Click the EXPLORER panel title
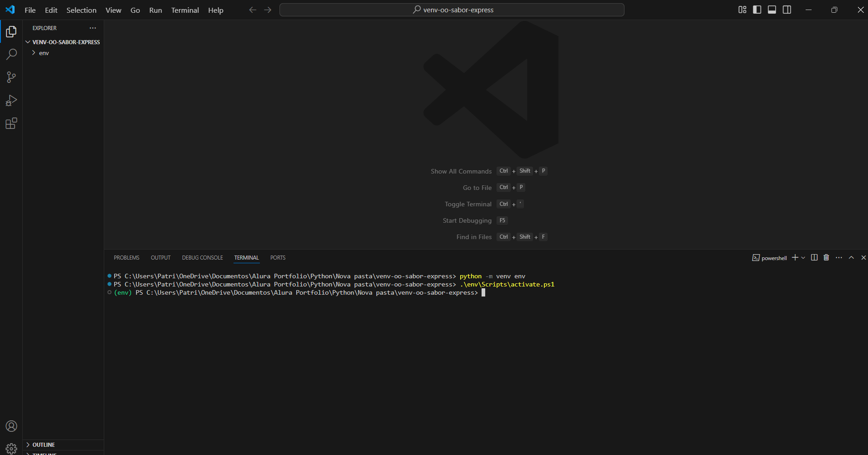This screenshot has width=868, height=455. click(x=45, y=28)
